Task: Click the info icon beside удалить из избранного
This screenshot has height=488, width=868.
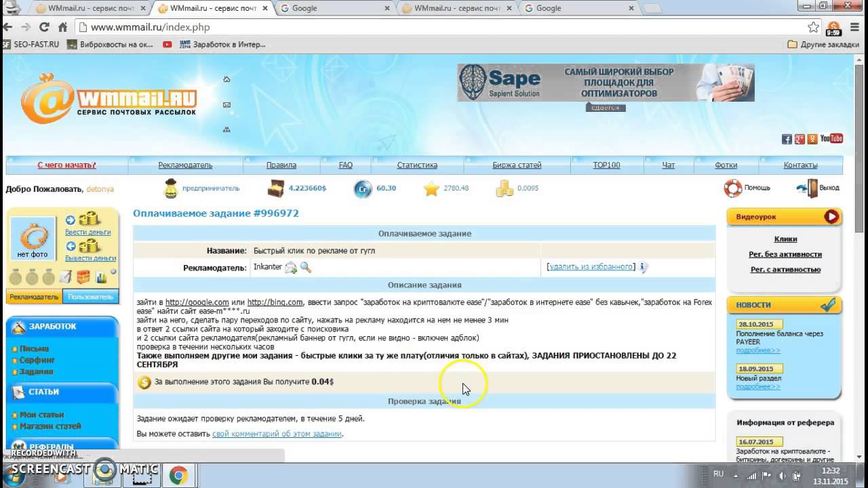Action: click(x=644, y=267)
